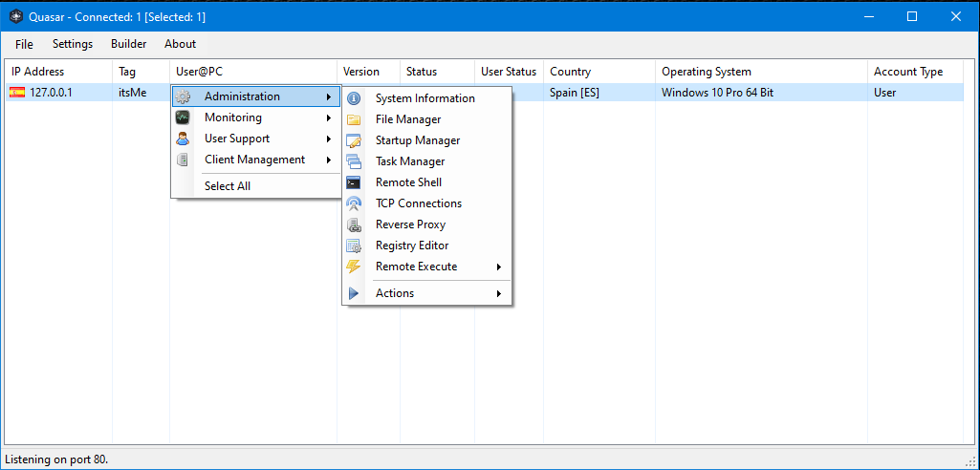This screenshot has height=470, width=980.
Task: Click the Spain flag icon beside 127.0.0.1
Action: click(x=17, y=93)
